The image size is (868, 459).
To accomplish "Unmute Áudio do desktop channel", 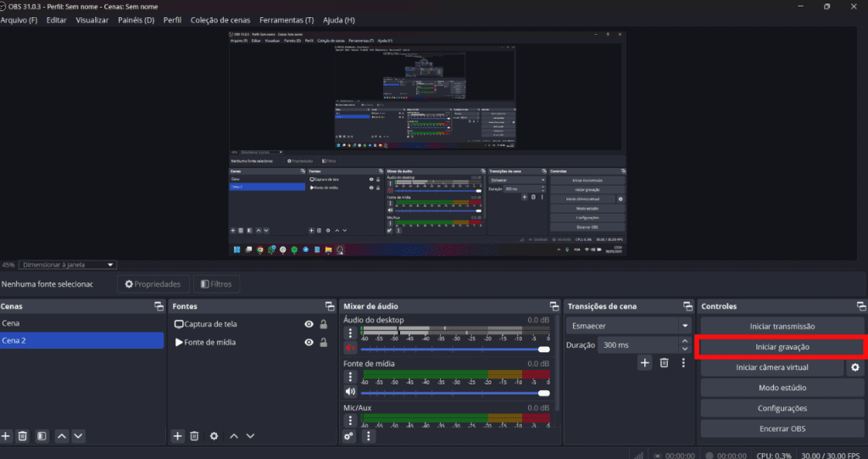I will pyautogui.click(x=350, y=348).
